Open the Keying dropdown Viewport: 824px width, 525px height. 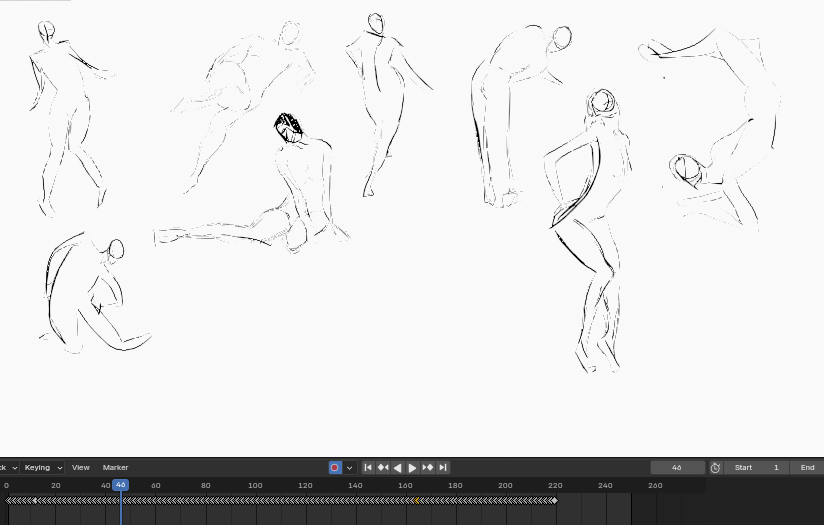pyautogui.click(x=44, y=468)
